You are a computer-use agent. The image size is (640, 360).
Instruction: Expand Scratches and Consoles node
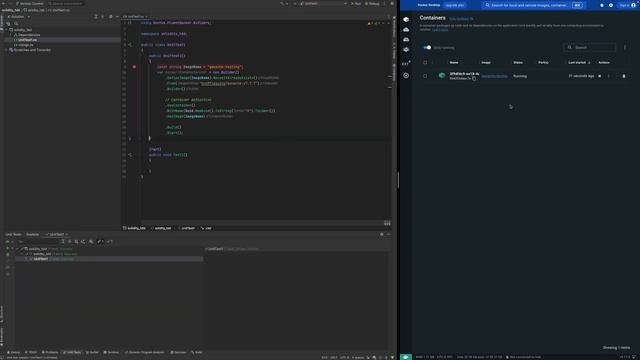click(x=7, y=50)
